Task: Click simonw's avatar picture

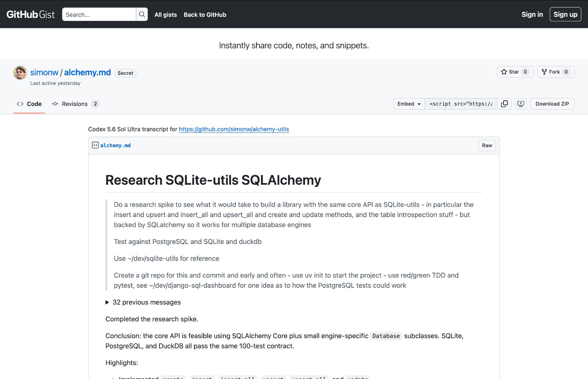Action: pos(20,72)
